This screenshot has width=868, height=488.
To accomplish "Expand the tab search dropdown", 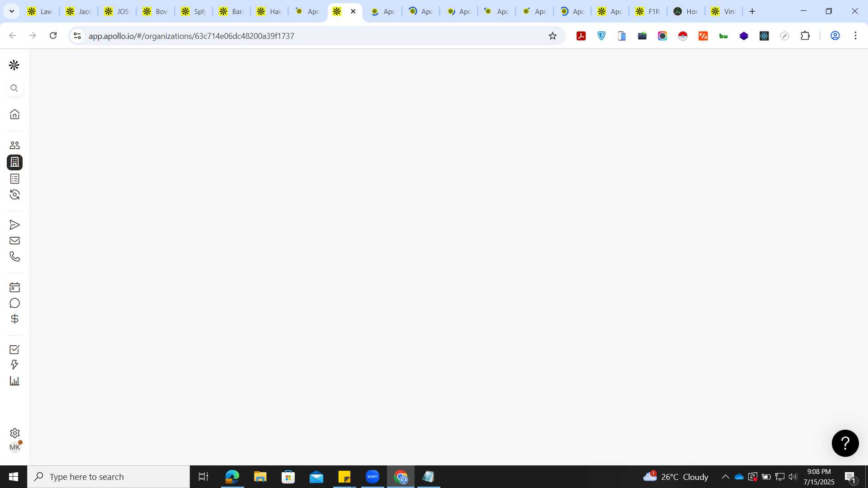I will click(12, 11).
